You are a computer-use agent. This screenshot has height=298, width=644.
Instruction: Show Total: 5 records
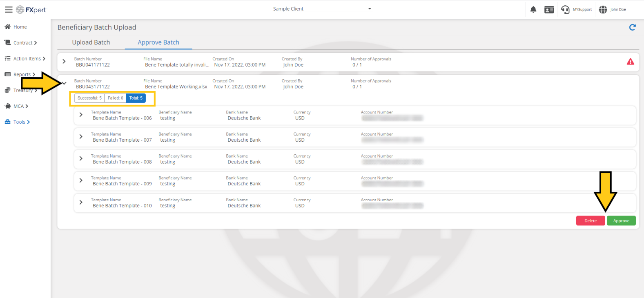click(136, 98)
